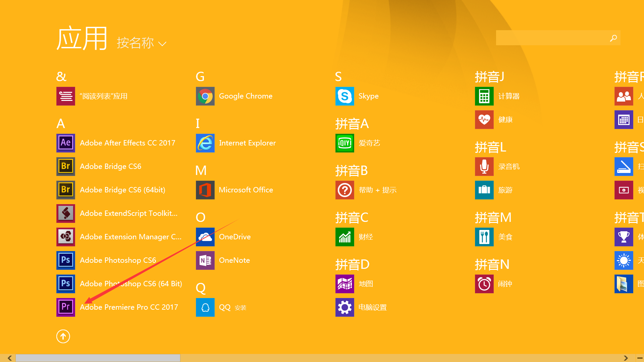Launch Skype icon
This screenshot has height=362, width=644.
coord(345,96)
